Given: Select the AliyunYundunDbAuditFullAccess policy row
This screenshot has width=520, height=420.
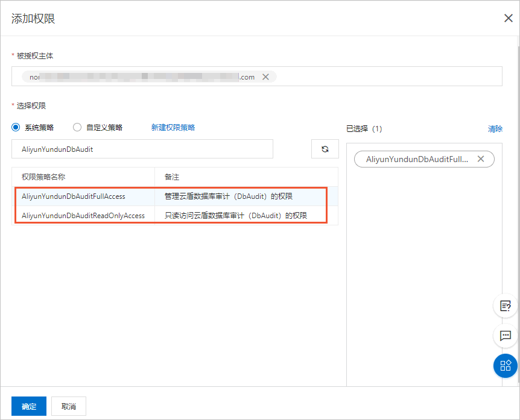Looking at the screenshot, I should click(x=175, y=196).
